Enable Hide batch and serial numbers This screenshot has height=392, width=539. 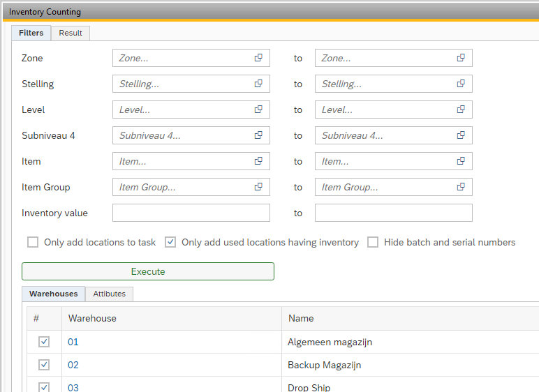pos(373,242)
